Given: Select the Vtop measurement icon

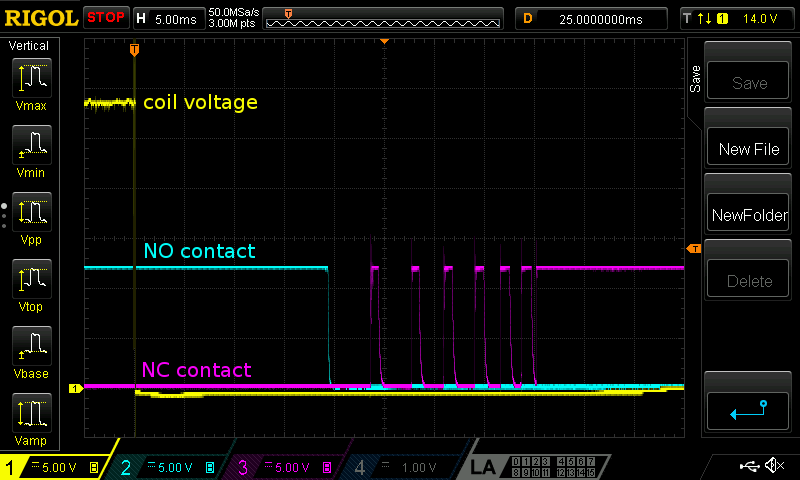Looking at the screenshot, I should pos(32,279).
